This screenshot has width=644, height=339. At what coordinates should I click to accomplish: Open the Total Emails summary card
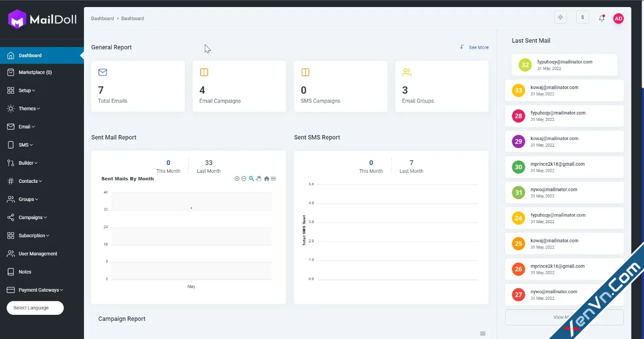[138, 86]
